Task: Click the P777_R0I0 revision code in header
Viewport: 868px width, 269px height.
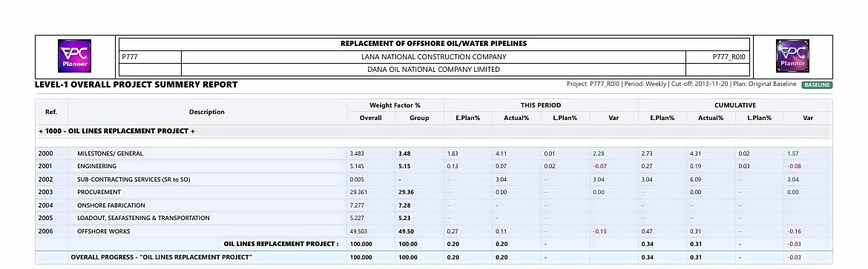Action: tap(729, 56)
